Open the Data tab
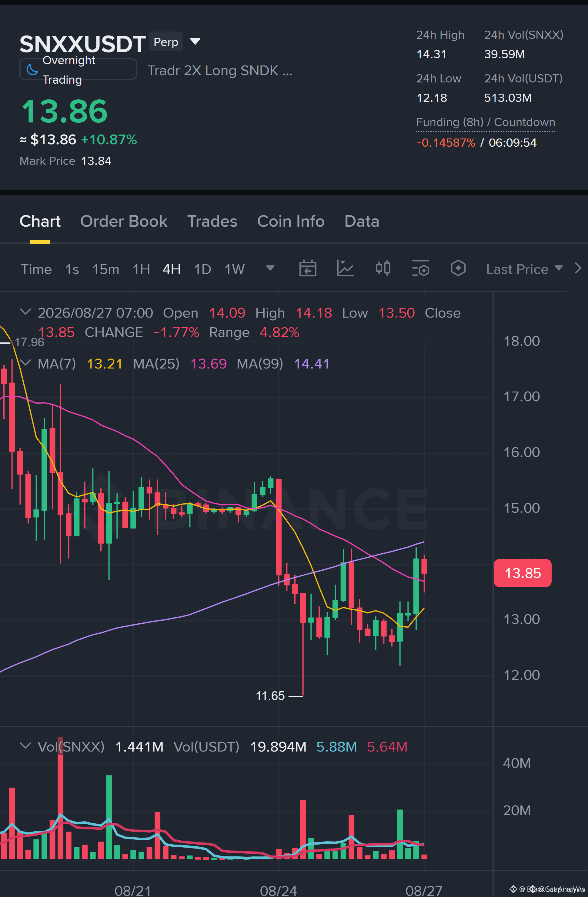The image size is (588, 897). pyautogui.click(x=362, y=221)
